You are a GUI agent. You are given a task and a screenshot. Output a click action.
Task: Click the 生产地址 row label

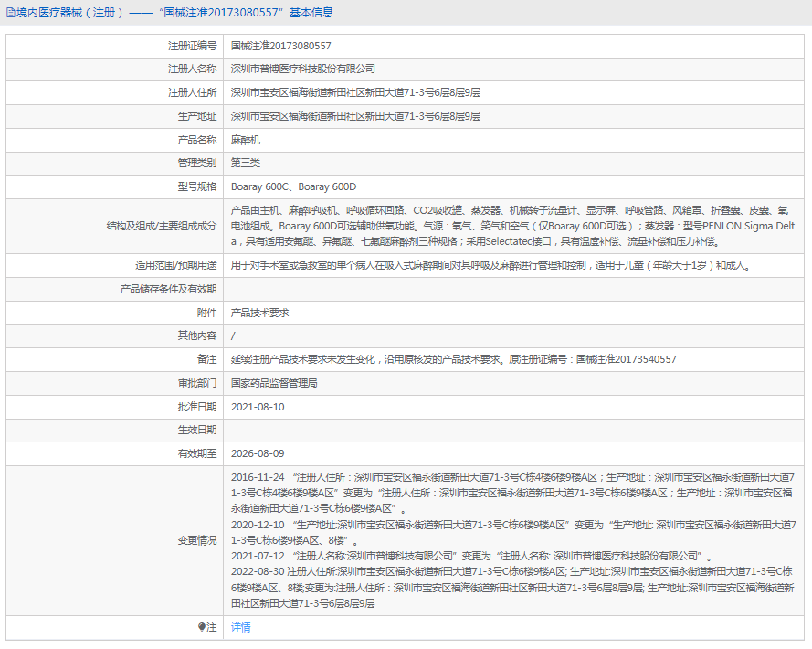(197, 117)
